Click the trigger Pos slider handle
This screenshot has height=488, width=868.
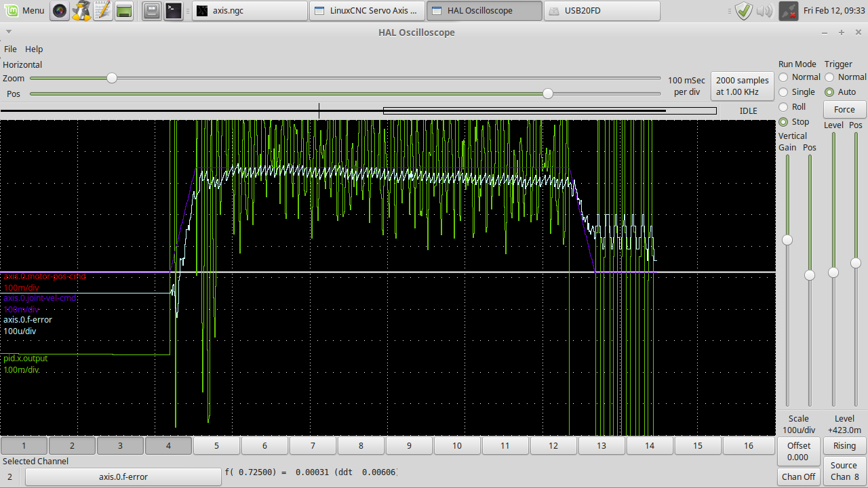[x=856, y=263]
